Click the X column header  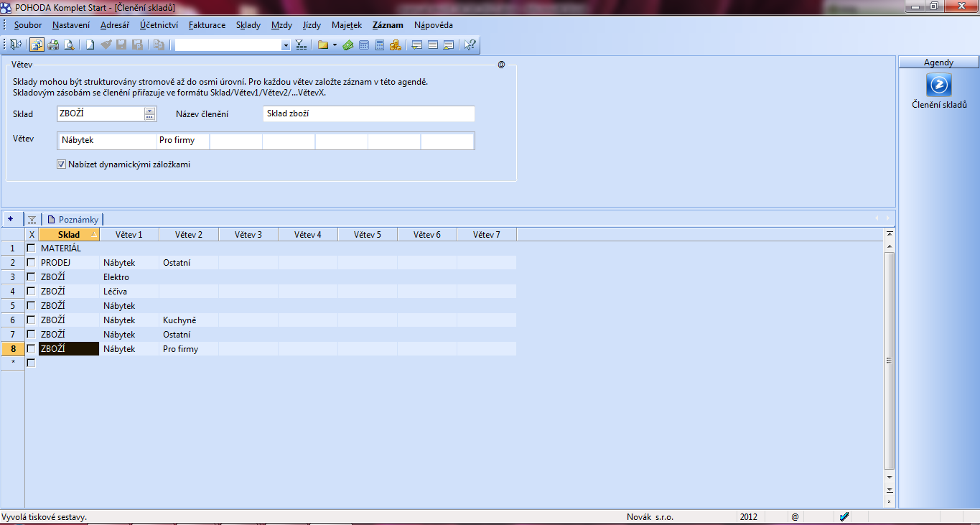(x=32, y=235)
